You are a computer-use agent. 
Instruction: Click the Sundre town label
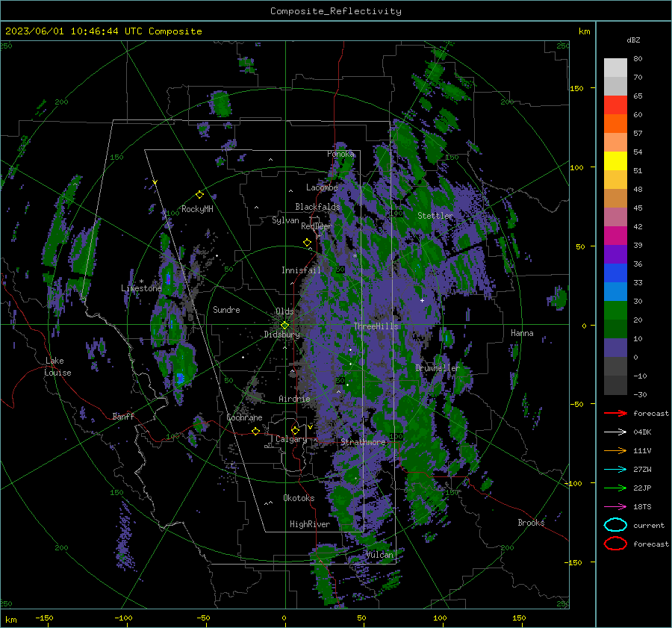coord(226,309)
